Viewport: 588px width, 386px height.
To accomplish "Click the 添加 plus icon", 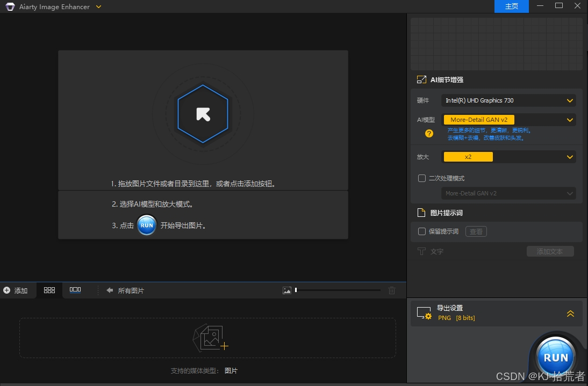I will pyautogui.click(x=7, y=290).
